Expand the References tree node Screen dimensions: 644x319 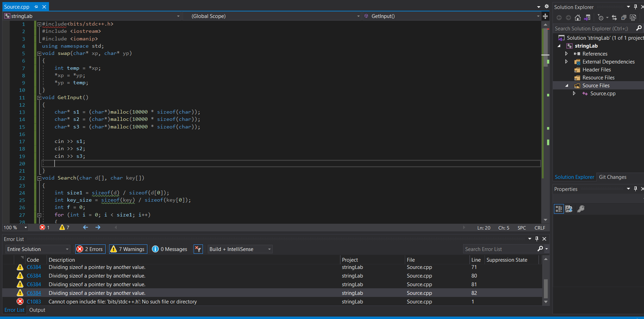pos(566,54)
